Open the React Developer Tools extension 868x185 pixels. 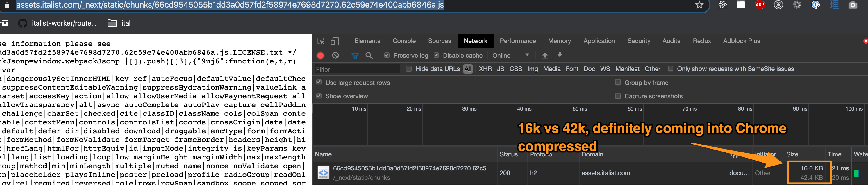(x=722, y=5)
